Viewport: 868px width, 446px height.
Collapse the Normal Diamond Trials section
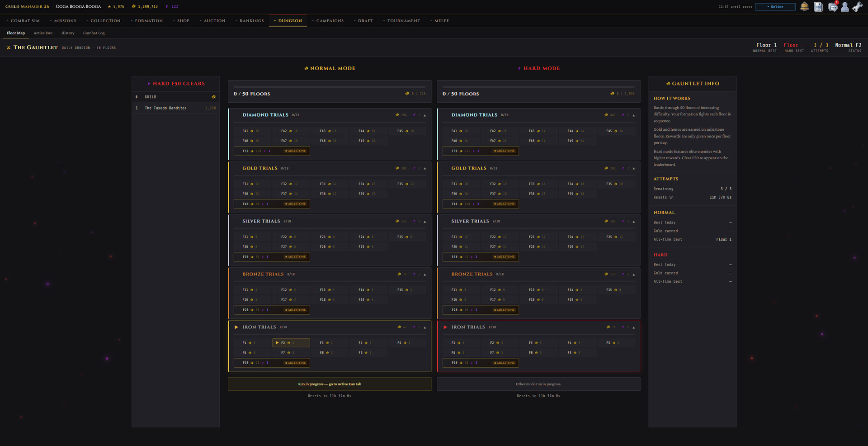(425, 115)
